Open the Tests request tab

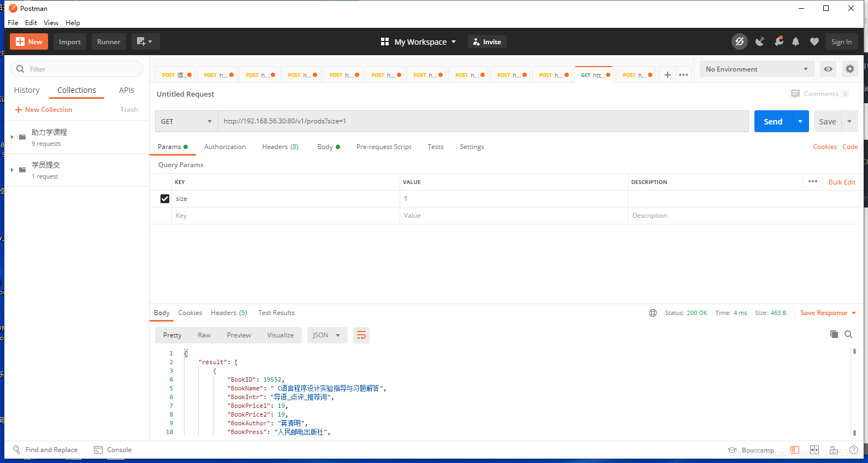[x=436, y=147]
